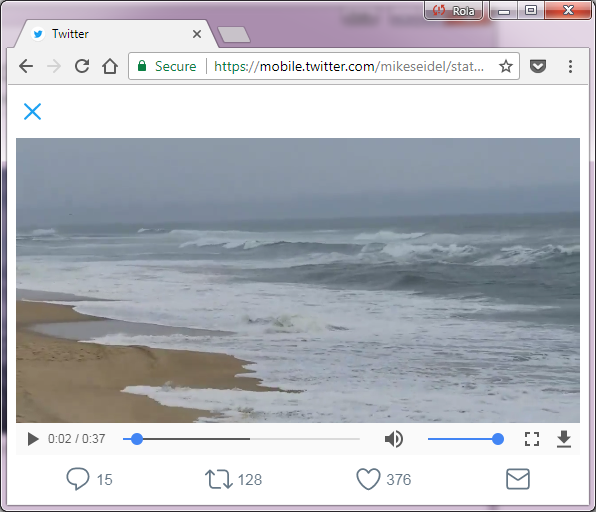The height and width of the screenshot is (512, 596).
Task: Minimize the Chrome window
Action: pos(504,10)
